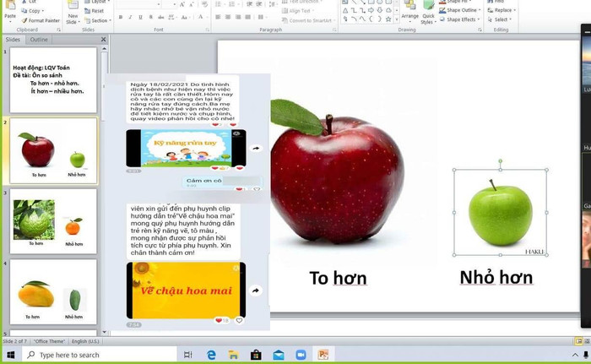Activate the Format Painter tool

pos(41,20)
